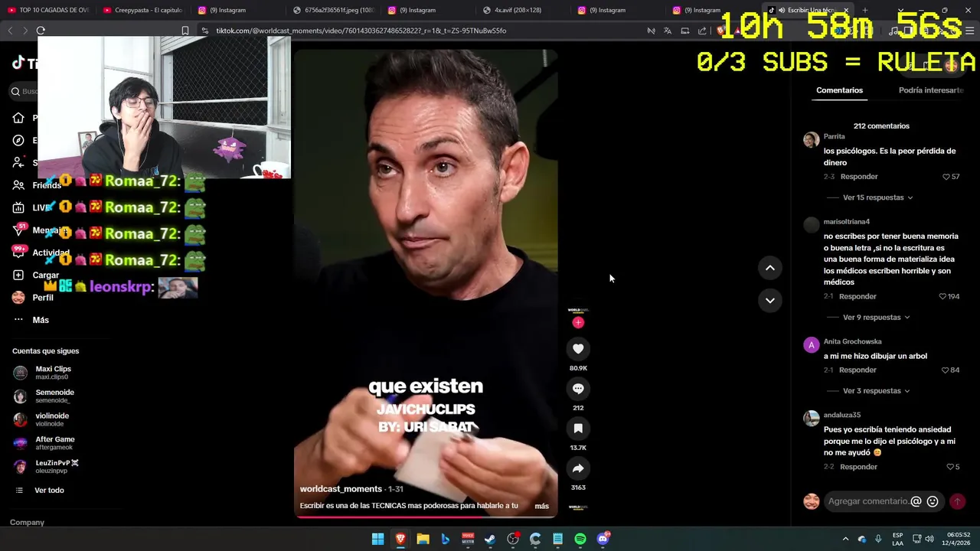Screen dimensions: 980x551
Task: Reload the page in the browser
Action: click(41, 31)
